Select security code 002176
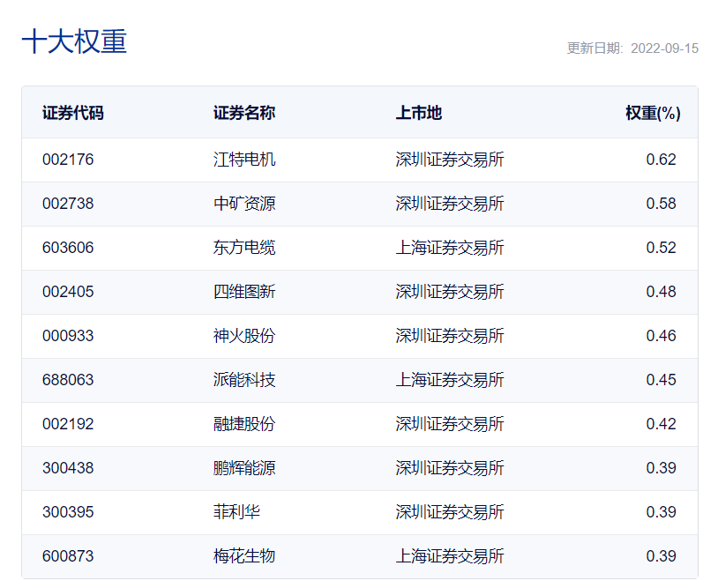718x588 pixels. coord(68,160)
